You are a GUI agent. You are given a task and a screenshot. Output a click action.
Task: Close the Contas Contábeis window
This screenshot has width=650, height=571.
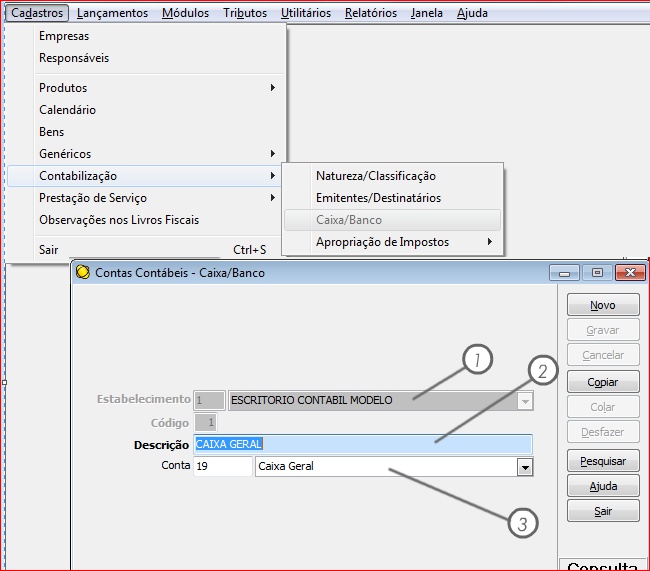tap(631, 273)
